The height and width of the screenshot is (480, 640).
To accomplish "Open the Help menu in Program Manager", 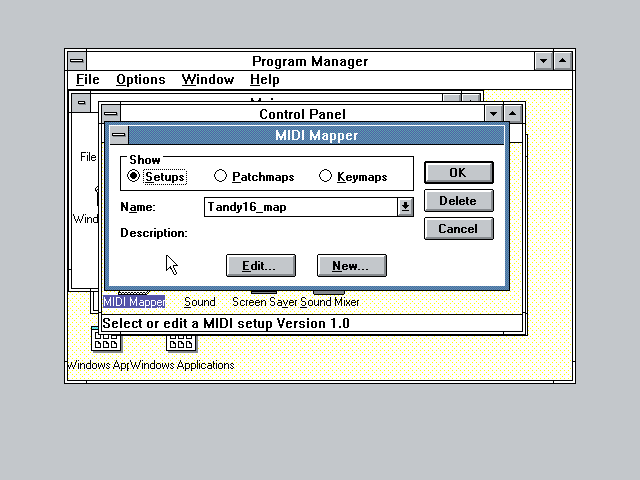I will pos(264,80).
